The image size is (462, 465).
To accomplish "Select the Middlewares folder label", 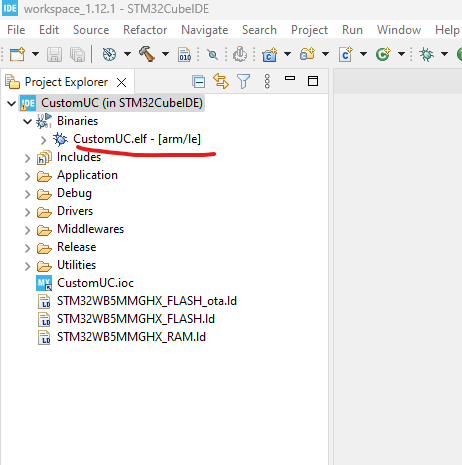I will pyautogui.click(x=90, y=229).
